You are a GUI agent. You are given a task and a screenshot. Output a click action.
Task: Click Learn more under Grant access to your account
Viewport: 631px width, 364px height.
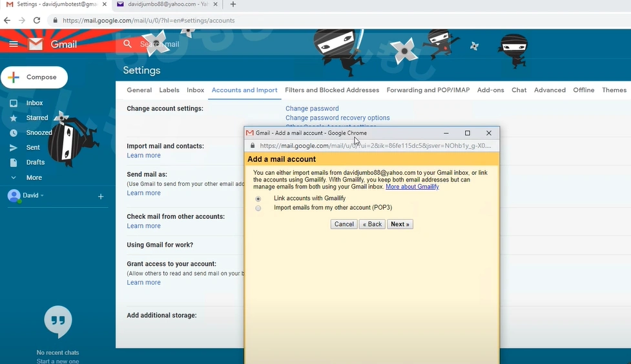[143, 282]
